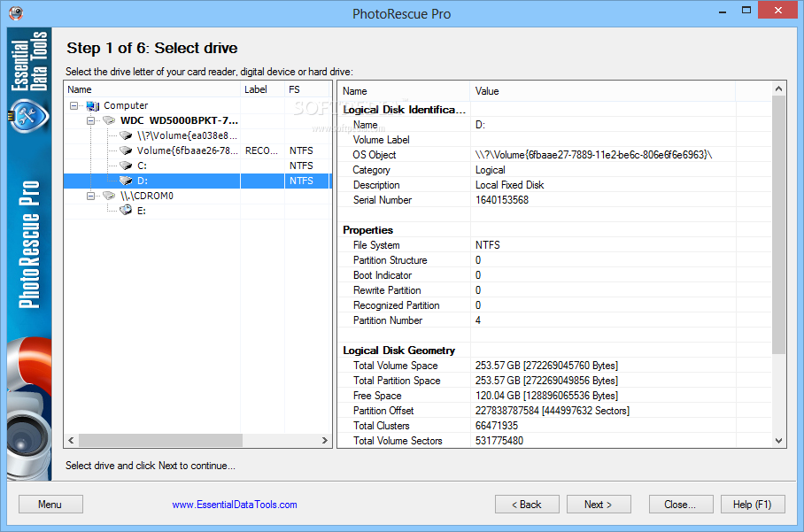Viewport: 804px width, 532px height.
Task: Click the Description value Local Fixed Disk
Action: (509, 185)
